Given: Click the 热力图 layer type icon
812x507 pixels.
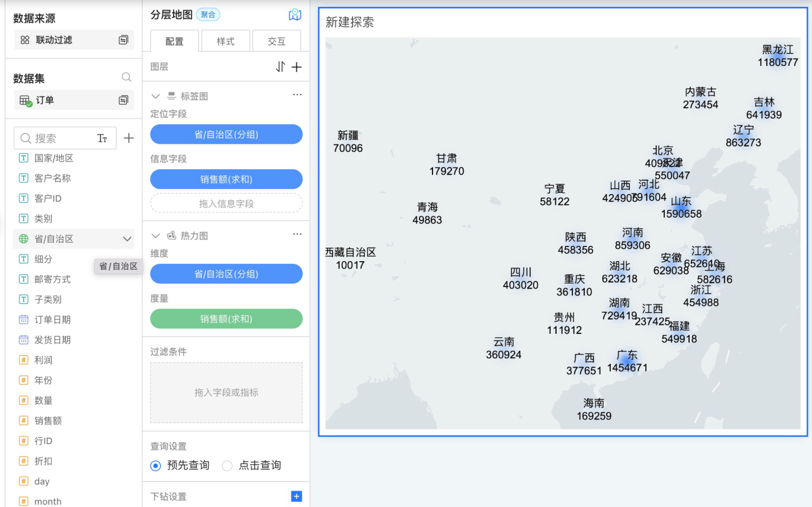Looking at the screenshot, I should tap(171, 236).
